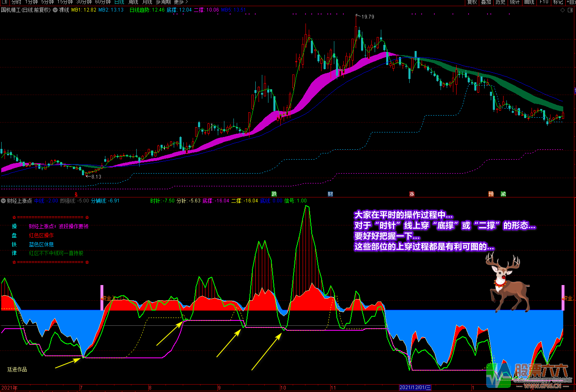This screenshot has height=392, width=576.
Task: Toggle the side panel icon at top right
Action: point(570,10)
